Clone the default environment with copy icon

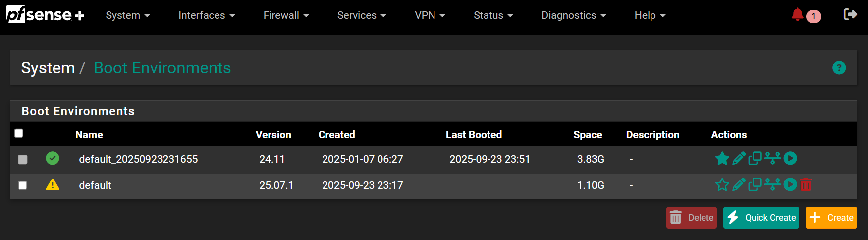[x=755, y=185]
